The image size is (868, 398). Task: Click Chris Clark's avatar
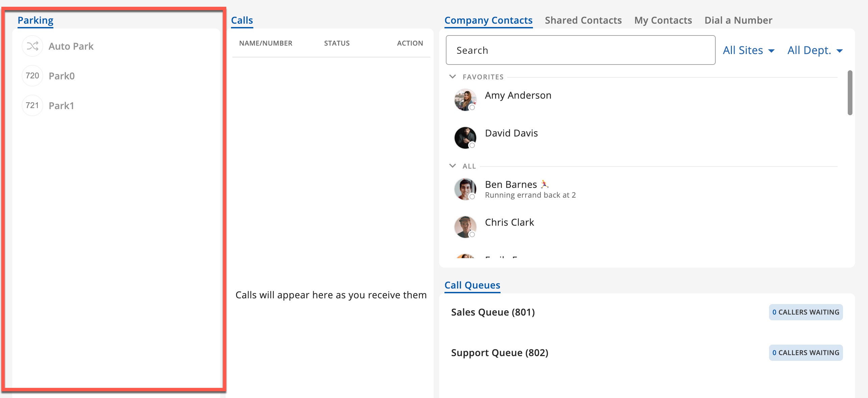coord(465,227)
